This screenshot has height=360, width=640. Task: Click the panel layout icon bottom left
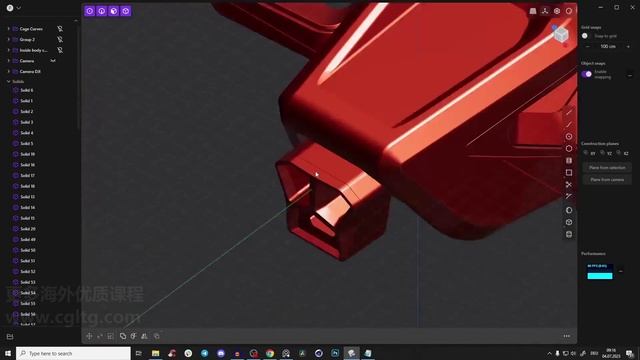10,336
